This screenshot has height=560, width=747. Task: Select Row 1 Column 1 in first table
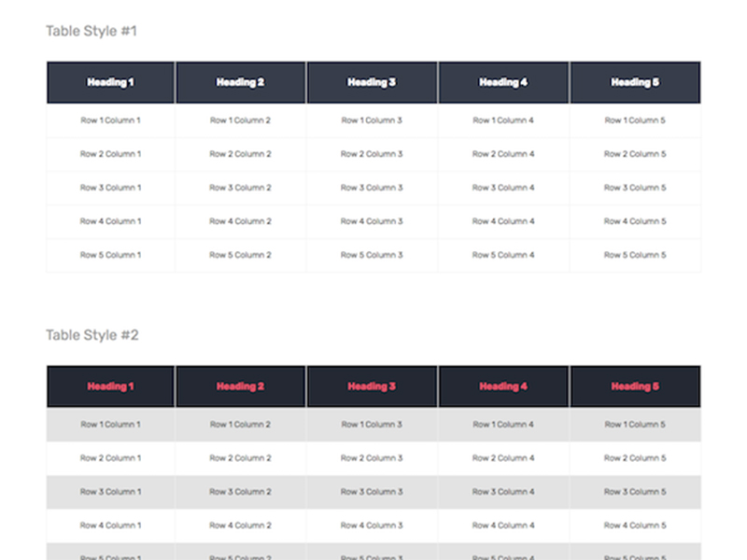110,120
